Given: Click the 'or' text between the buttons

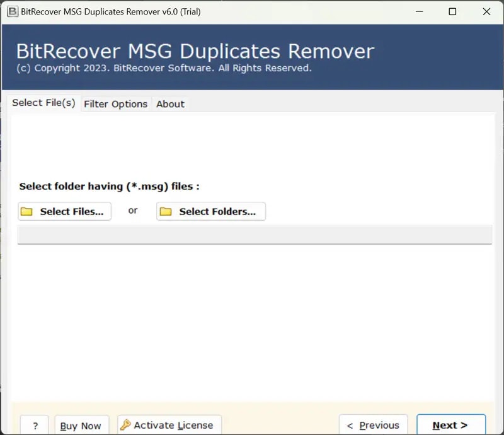Looking at the screenshot, I should coord(133,211).
